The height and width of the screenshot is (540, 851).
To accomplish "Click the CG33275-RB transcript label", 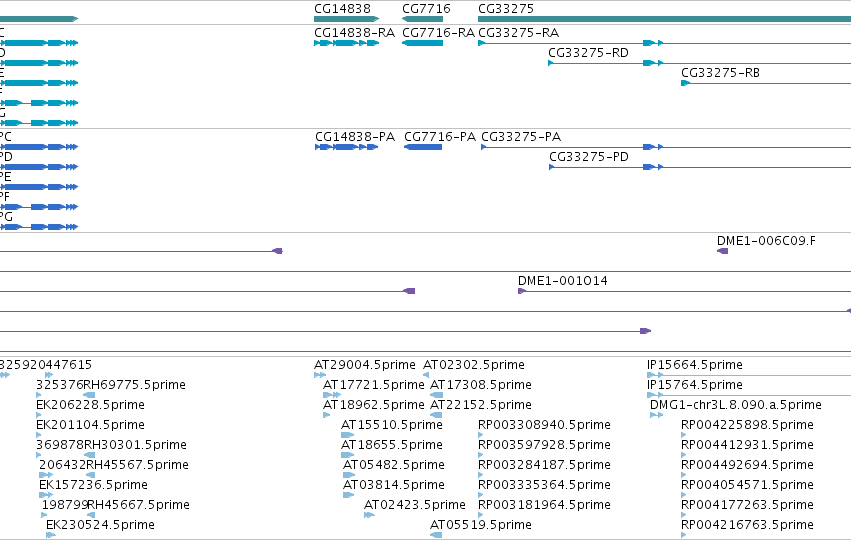I will pos(720,73).
